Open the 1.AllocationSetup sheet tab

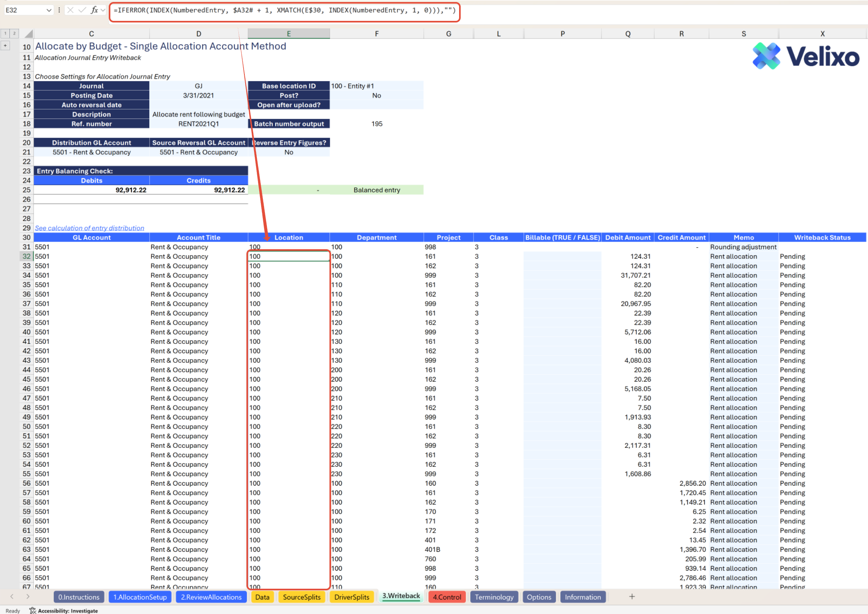point(140,597)
